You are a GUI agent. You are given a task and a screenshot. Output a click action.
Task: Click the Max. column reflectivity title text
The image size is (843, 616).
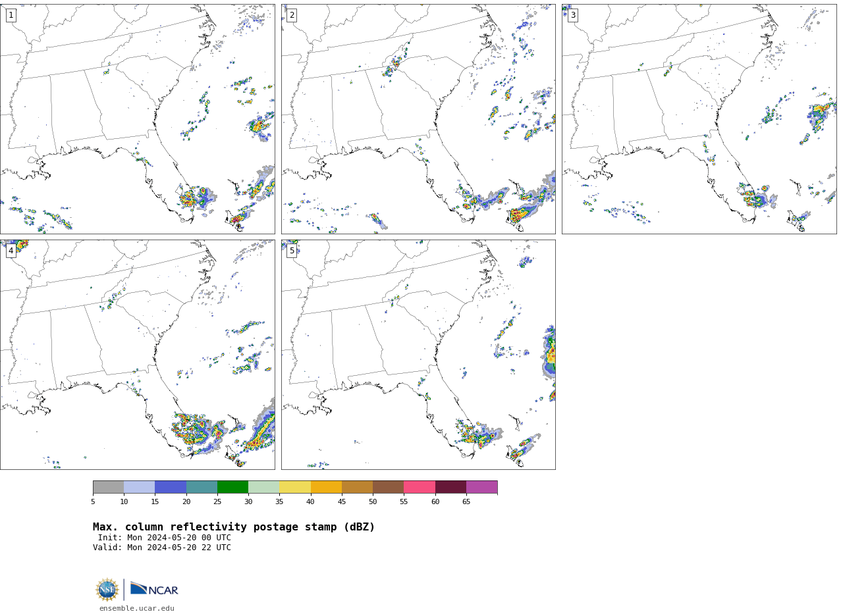pyautogui.click(x=234, y=527)
